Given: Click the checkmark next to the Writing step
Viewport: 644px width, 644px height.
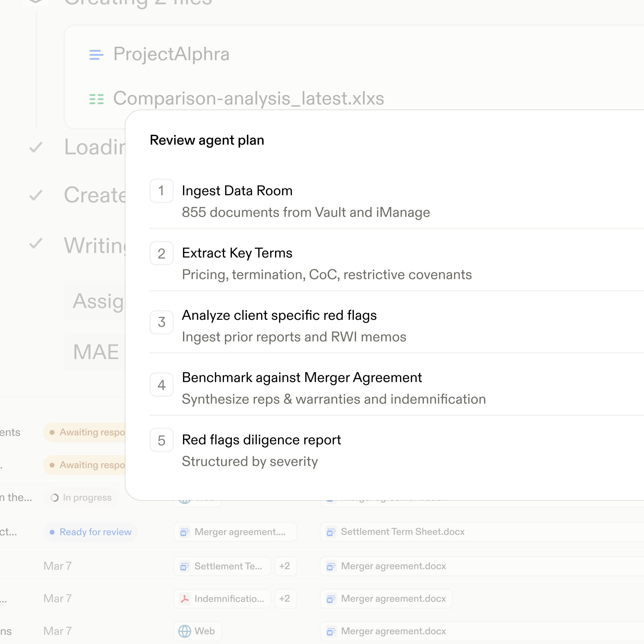Looking at the screenshot, I should [36, 244].
